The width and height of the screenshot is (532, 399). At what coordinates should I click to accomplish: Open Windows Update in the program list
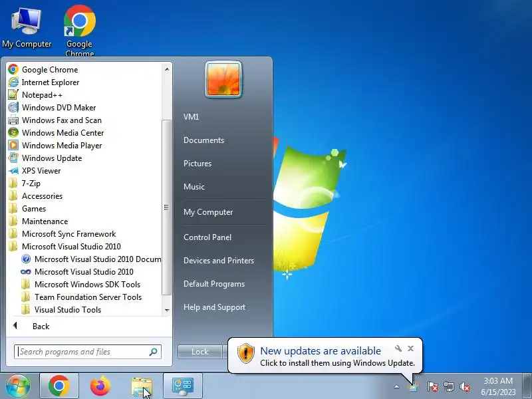tap(45, 158)
